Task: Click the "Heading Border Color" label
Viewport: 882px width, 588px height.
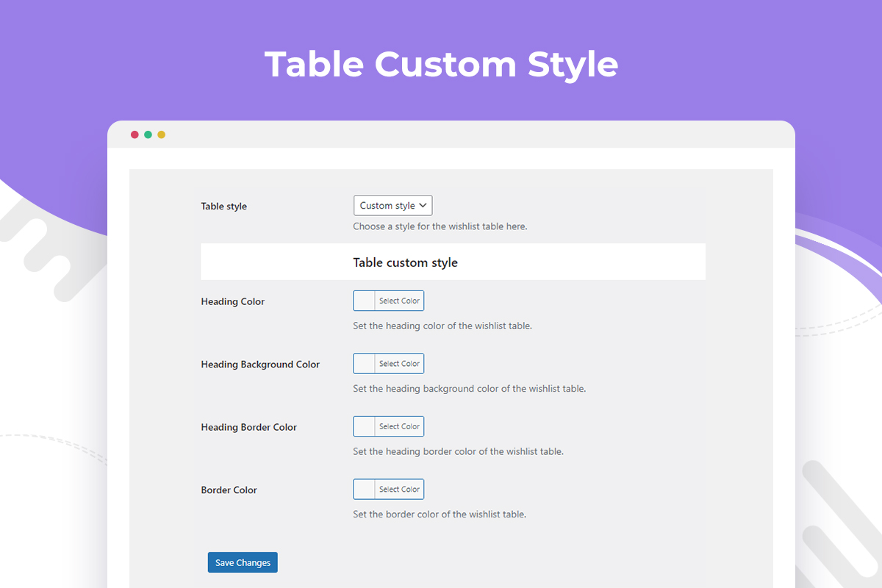Action: coord(248,427)
